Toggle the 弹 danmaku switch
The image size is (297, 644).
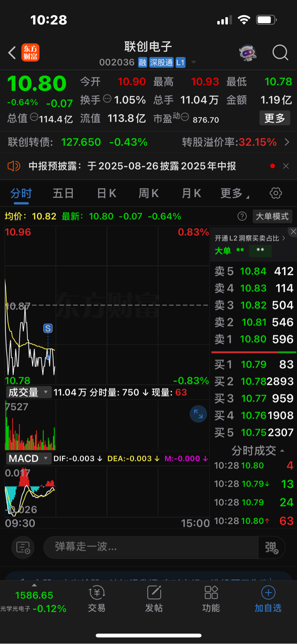tap(271, 548)
